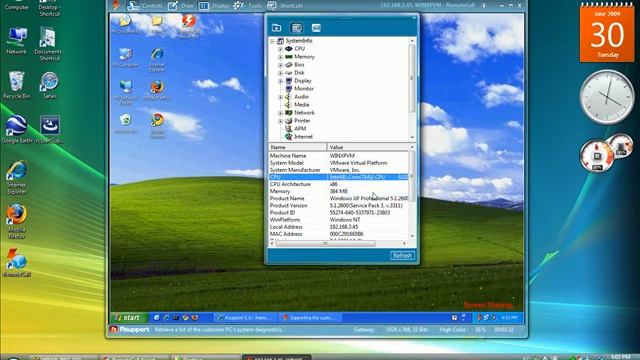Click the Printer icon in tree

[289, 121]
